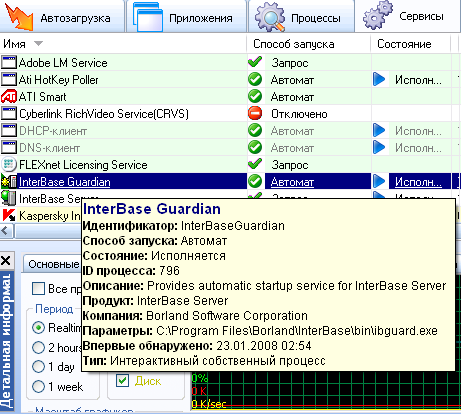Select Cyberlink RichVideo Service(CRVS) name

tap(104, 114)
